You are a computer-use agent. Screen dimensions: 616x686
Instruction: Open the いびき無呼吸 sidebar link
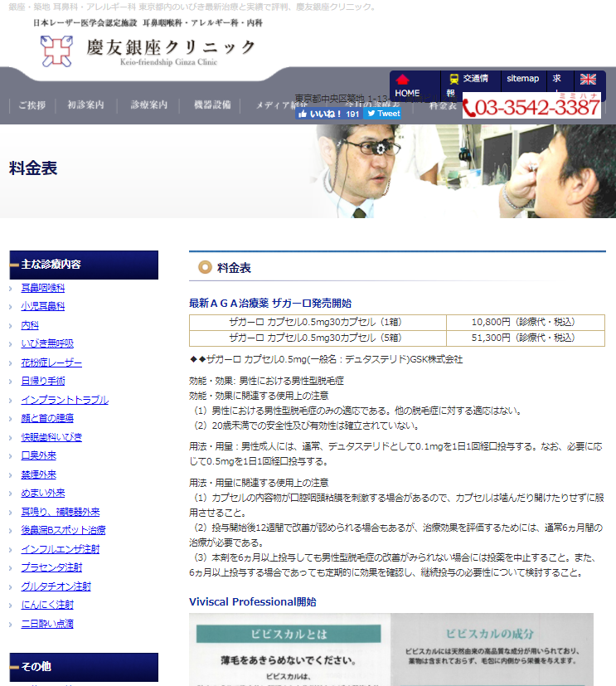[47, 344]
